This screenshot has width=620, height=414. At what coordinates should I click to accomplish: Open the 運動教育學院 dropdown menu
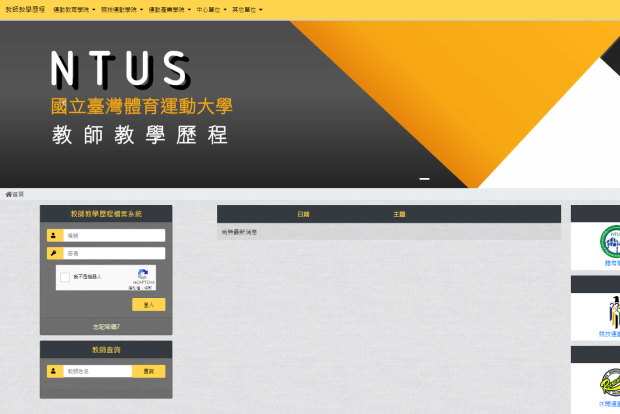click(74, 9)
